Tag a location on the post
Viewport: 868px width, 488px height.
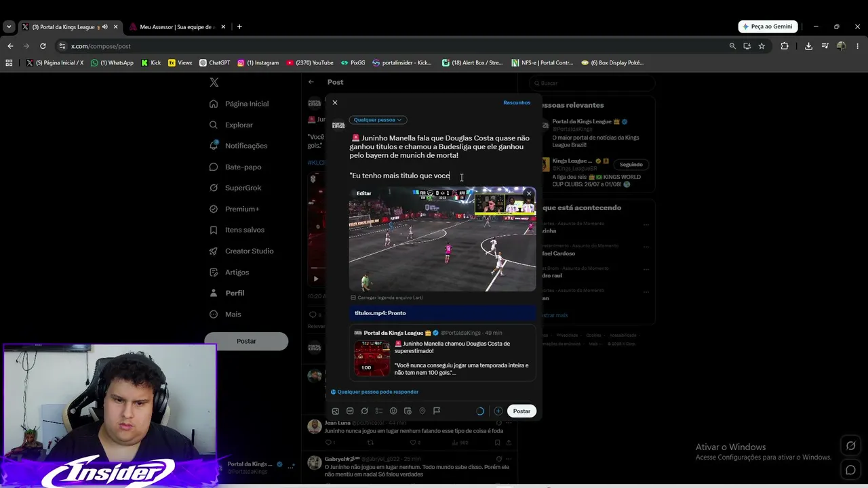click(422, 411)
